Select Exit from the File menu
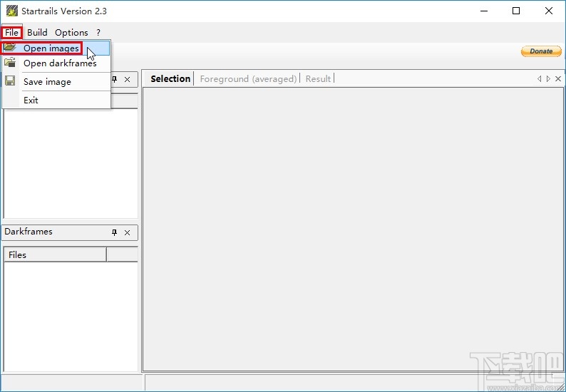 56,100
